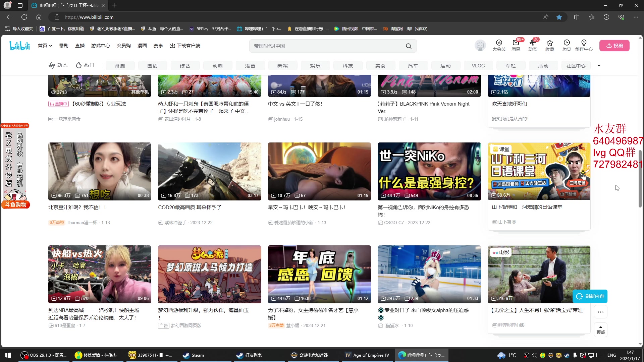
Task: Toggle the 动态 feed filter
Action: [x=58, y=65]
